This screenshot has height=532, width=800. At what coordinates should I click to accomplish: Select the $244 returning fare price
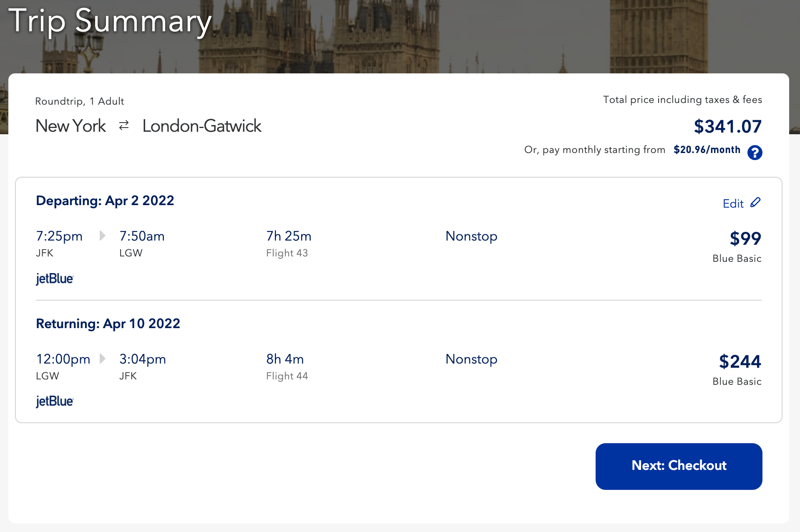(740, 361)
